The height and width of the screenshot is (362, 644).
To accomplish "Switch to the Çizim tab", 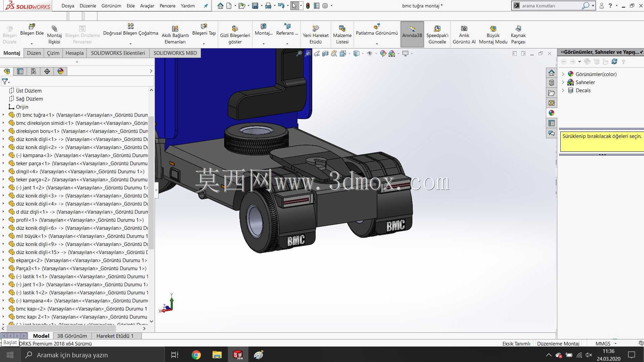I will point(53,53).
